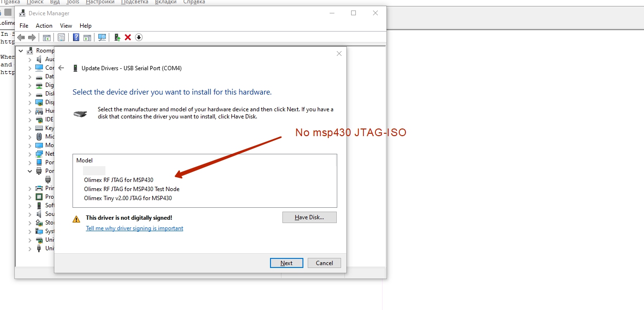Open the driver signing importance link

click(135, 228)
